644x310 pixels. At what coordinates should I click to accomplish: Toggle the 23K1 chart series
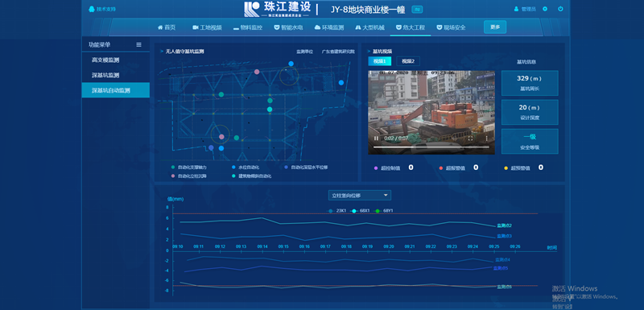337,211
